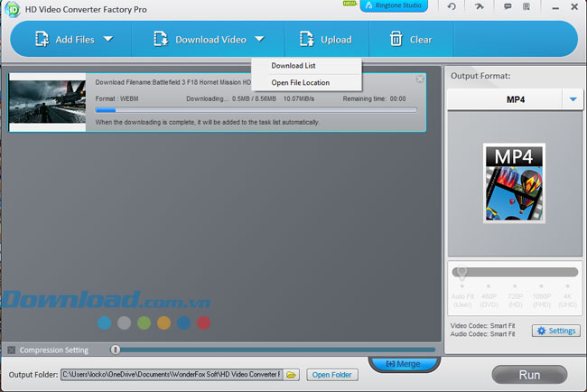This screenshot has width=587, height=392.
Task: Click the 'Video Codec: Smart Fit' text
Action: pos(482,326)
